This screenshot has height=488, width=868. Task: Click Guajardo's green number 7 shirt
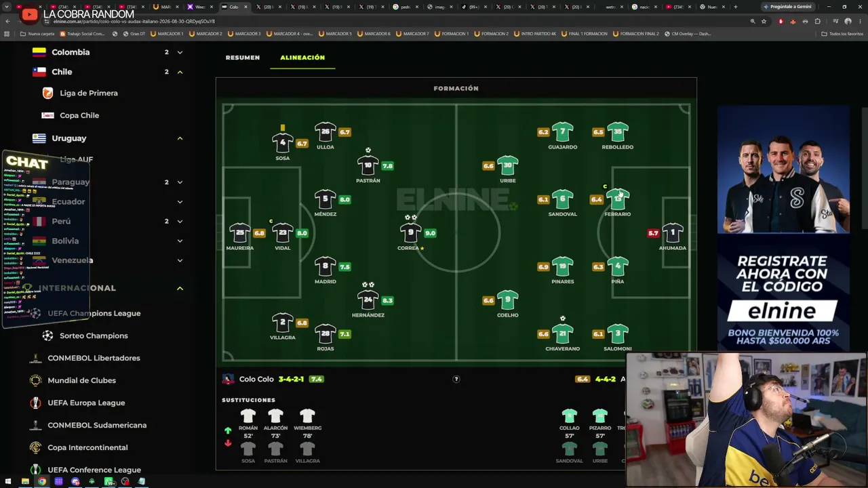point(563,131)
